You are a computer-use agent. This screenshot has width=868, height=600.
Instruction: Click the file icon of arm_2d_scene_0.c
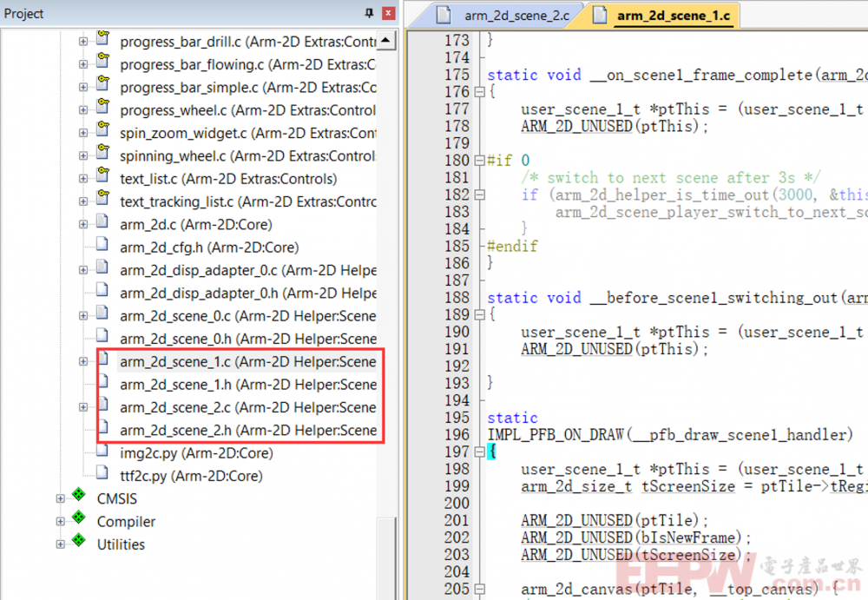(102, 313)
